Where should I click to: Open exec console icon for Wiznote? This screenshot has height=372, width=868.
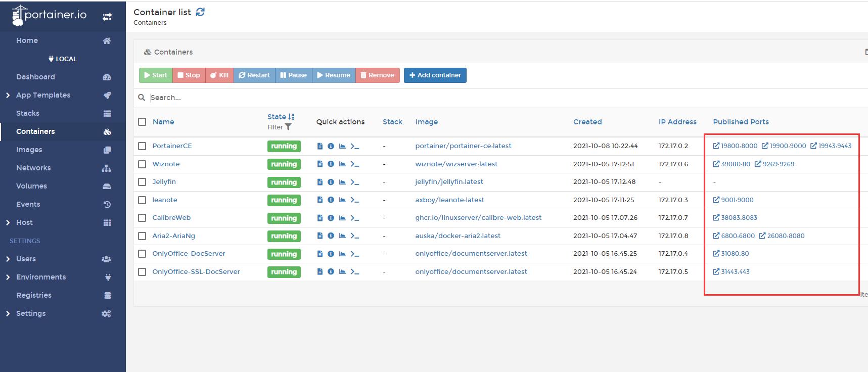pyautogui.click(x=355, y=164)
